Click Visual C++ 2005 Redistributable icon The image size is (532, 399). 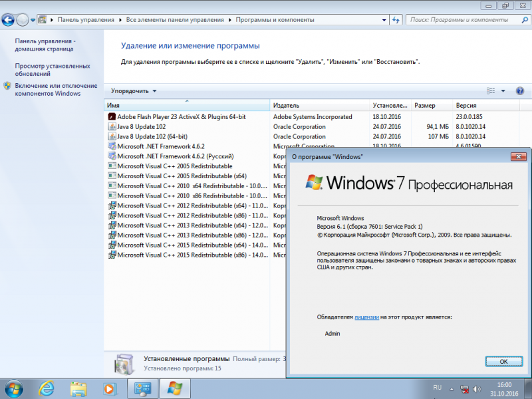(x=112, y=166)
